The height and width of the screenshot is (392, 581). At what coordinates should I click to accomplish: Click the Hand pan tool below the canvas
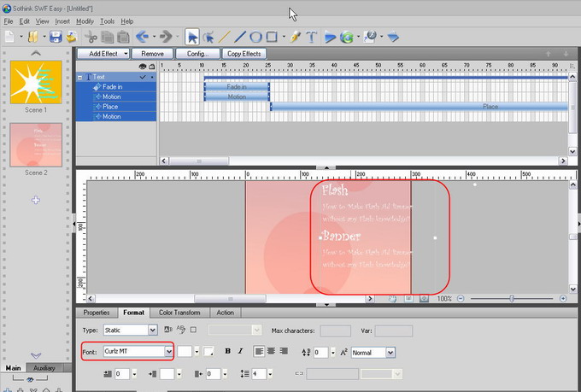(x=392, y=299)
